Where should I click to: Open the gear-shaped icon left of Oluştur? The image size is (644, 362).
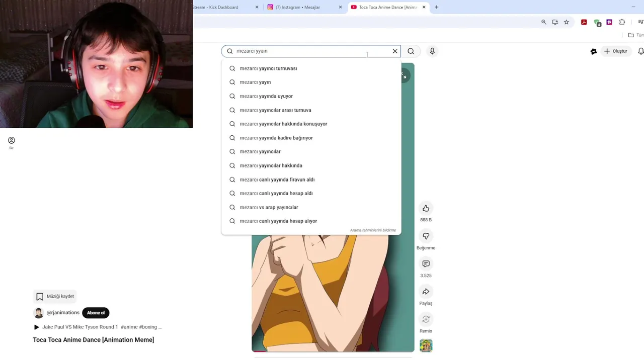594,51
